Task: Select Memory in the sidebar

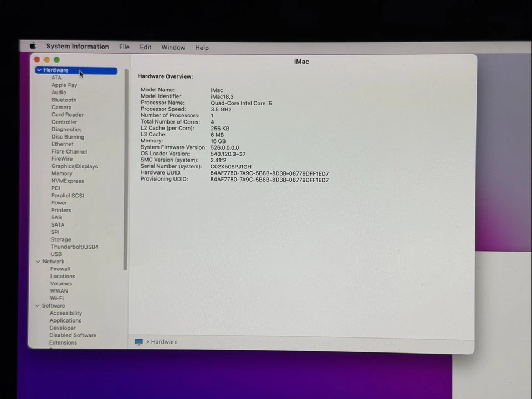Action: pyautogui.click(x=62, y=173)
